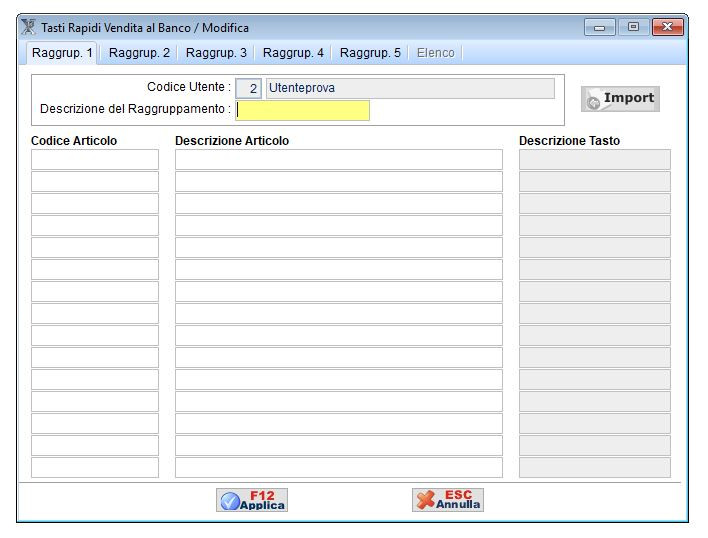Screen dimensions: 708x538
Task: Go to the Raggrup. 5 tab
Action: point(370,53)
